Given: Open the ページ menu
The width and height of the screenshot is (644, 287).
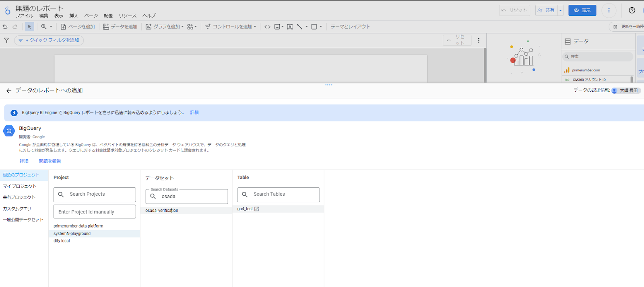Looking at the screenshot, I should (x=91, y=16).
